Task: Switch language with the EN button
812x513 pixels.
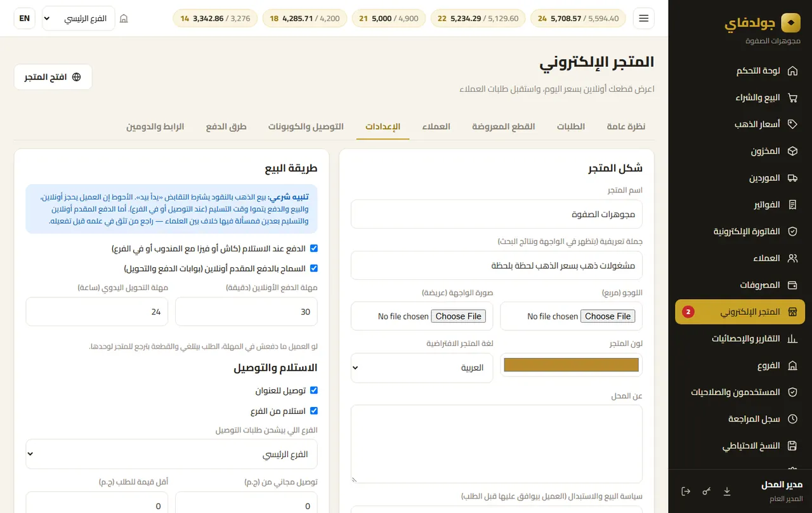Action: (25, 18)
